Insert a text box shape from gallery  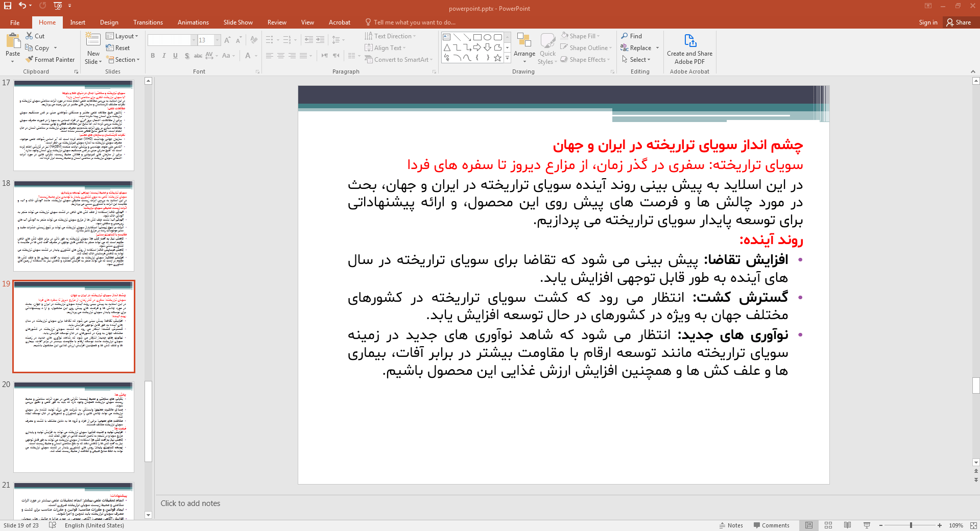click(447, 37)
